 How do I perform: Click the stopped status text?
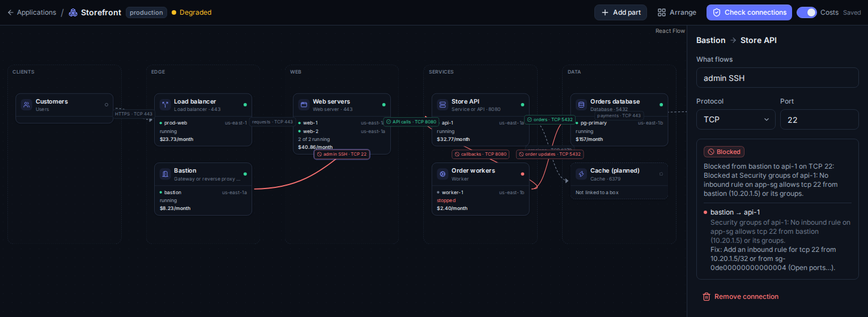point(446,200)
